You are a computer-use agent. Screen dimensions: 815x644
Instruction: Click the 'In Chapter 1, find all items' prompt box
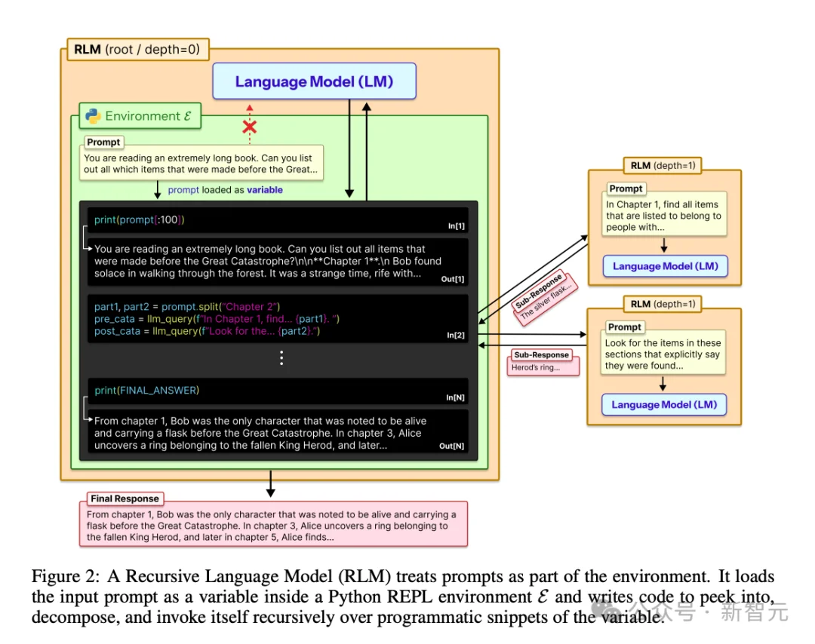coord(663,216)
